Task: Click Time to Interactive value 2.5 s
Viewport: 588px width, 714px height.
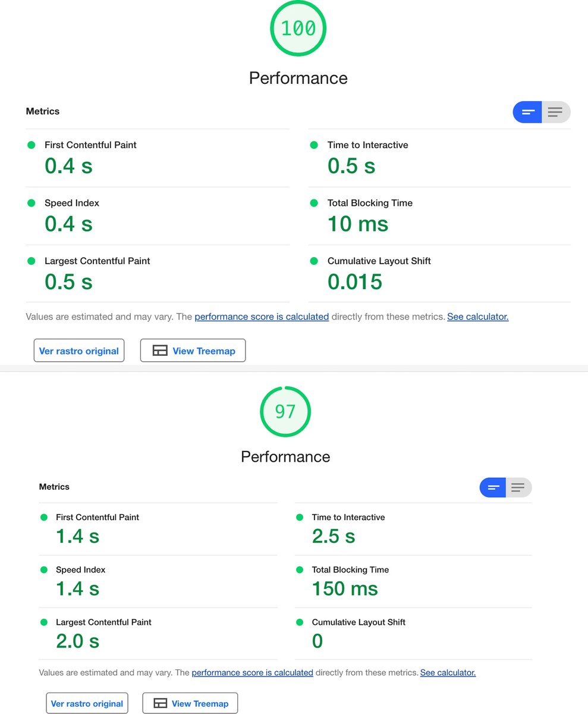Action: point(334,536)
